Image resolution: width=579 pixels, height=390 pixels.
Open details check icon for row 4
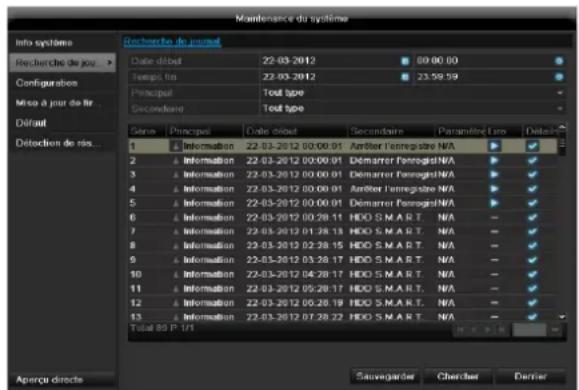(x=532, y=189)
